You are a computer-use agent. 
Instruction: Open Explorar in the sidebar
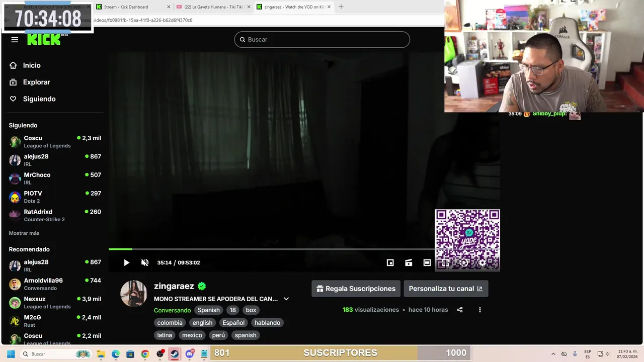click(x=36, y=82)
